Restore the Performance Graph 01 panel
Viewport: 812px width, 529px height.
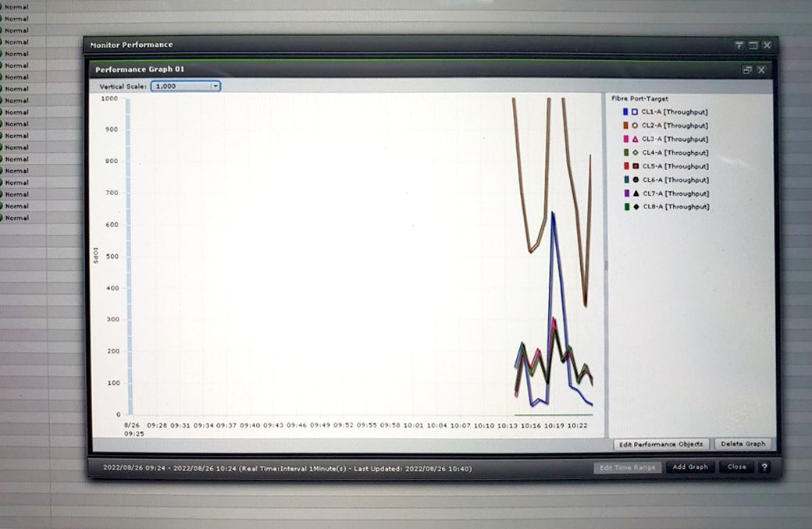747,70
